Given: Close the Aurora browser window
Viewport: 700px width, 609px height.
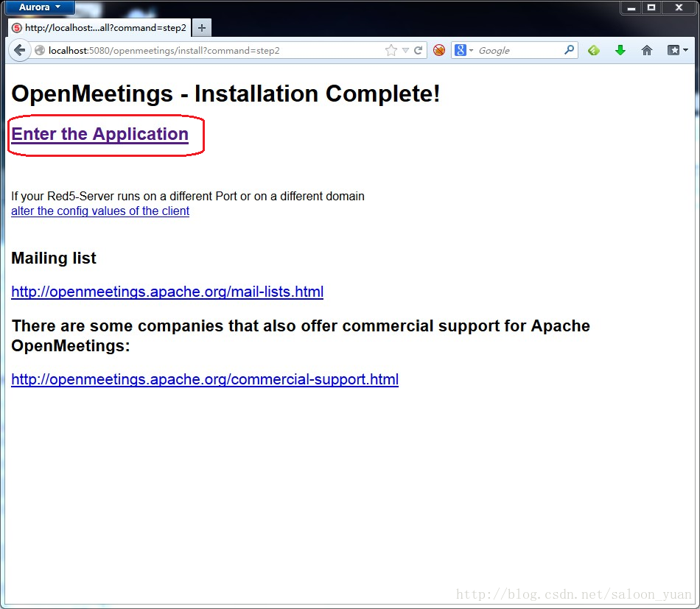Looking at the screenshot, I should tap(679, 7).
